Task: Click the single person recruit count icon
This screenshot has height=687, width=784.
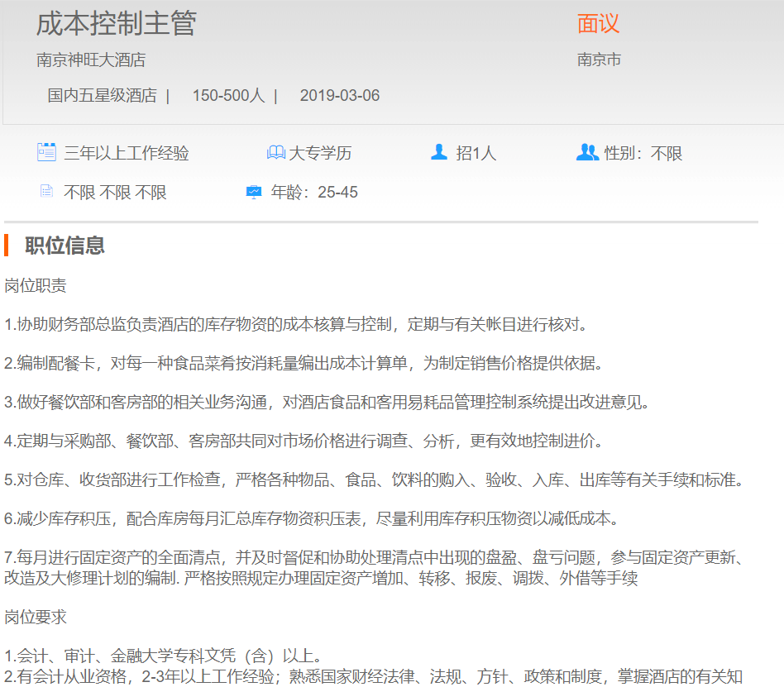Action: tap(439, 152)
